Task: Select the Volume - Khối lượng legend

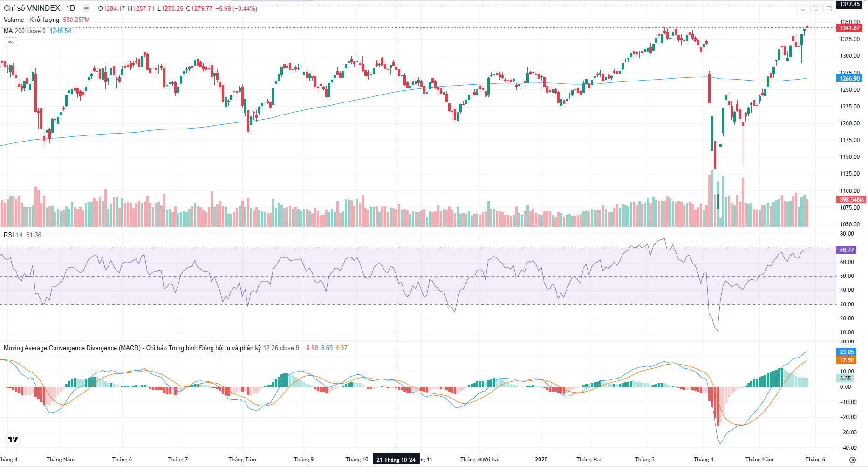Action: click(31, 20)
